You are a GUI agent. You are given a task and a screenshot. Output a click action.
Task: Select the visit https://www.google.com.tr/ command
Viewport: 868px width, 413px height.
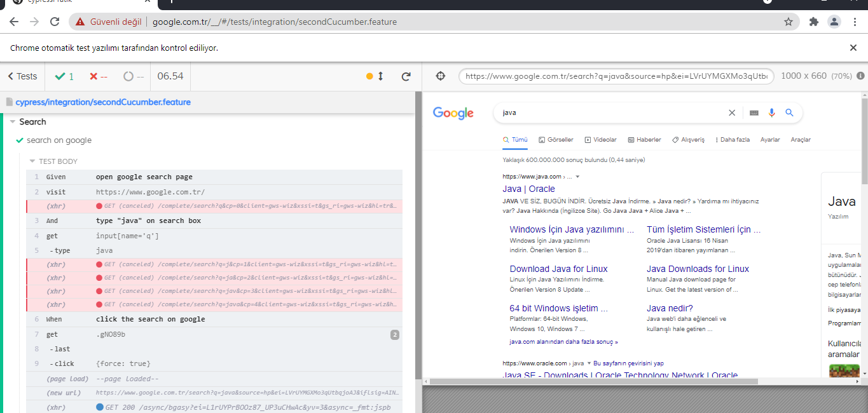coord(214,192)
